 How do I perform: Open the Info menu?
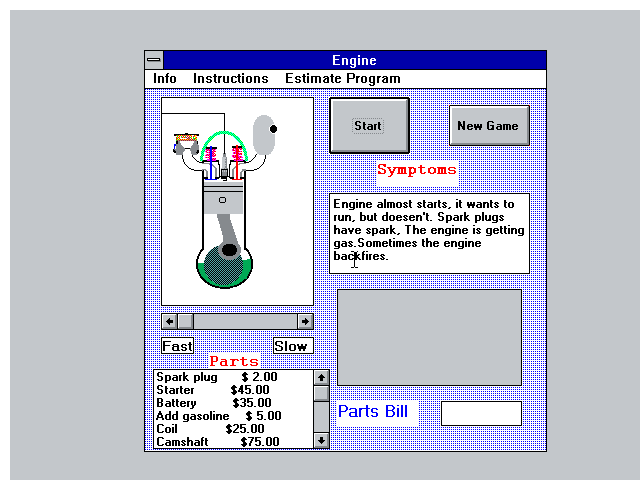click(x=165, y=78)
